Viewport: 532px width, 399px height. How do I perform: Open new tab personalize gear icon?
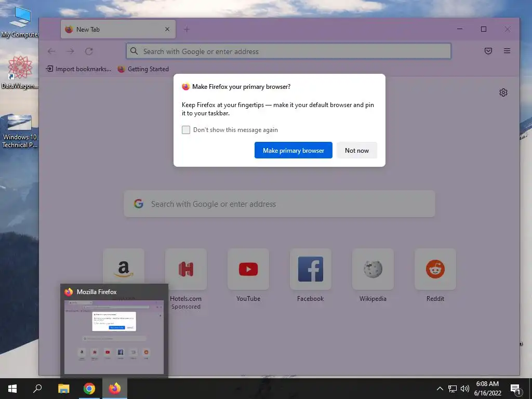click(x=503, y=92)
